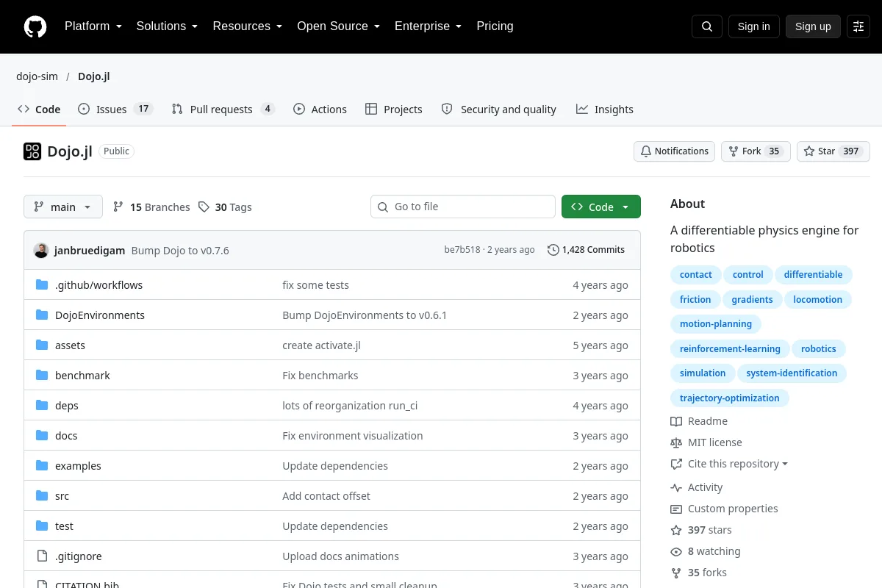Click the Dojo.jl repository avatar icon

(x=32, y=151)
